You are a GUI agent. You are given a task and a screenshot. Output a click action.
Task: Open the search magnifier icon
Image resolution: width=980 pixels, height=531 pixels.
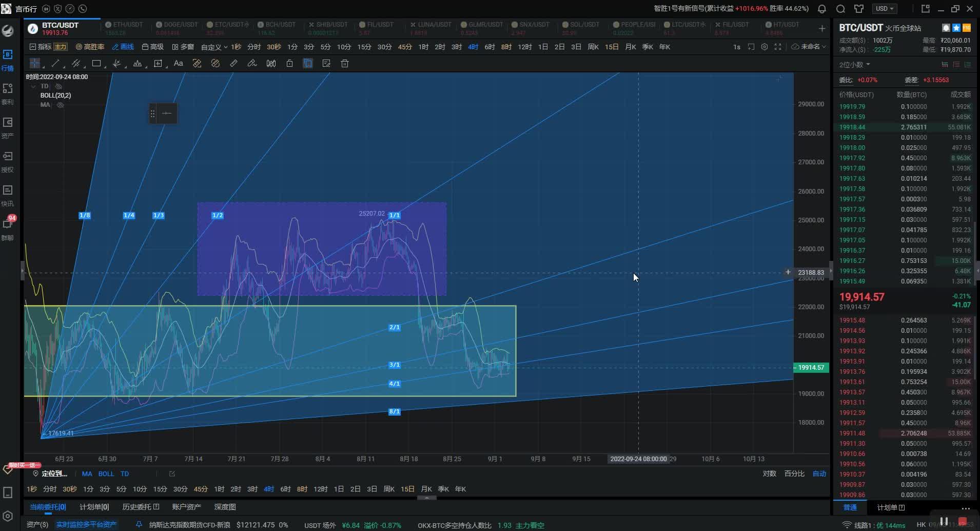click(x=840, y=9)
